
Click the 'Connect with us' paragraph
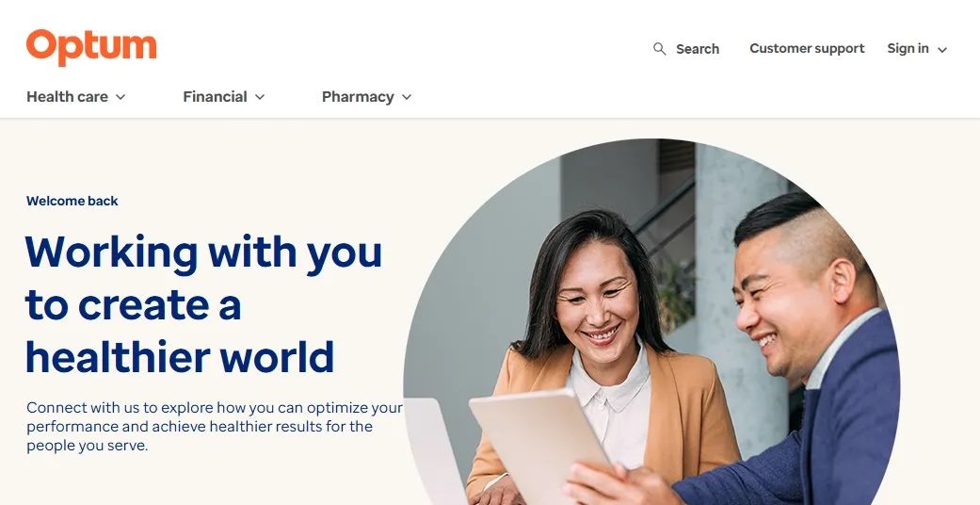point(215,426)
